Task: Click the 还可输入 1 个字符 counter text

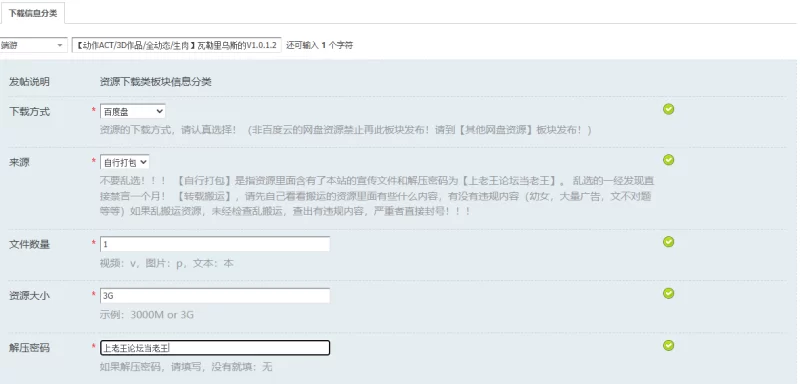Action: coord(319,45)
